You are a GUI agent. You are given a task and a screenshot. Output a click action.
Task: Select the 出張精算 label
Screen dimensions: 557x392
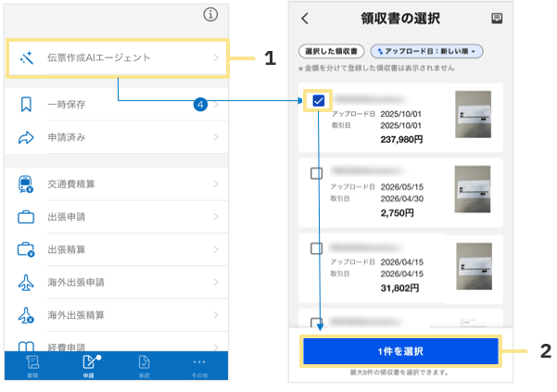pos(66,250)
